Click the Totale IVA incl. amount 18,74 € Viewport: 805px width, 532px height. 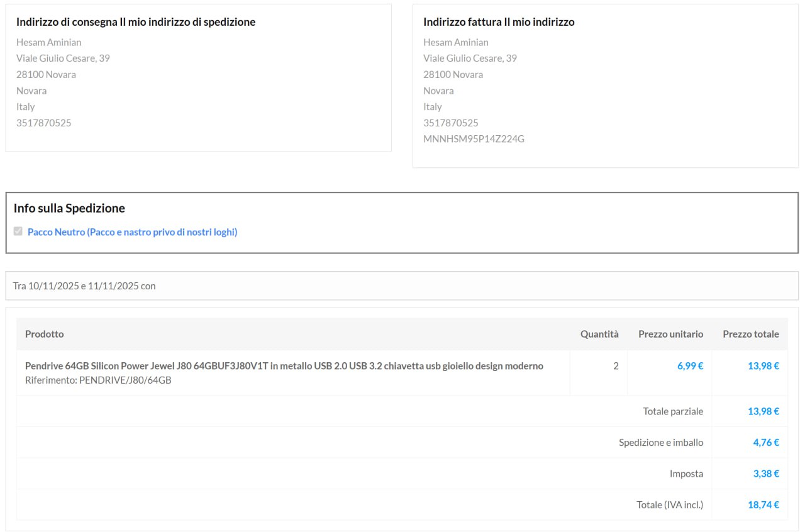pos(763,504)
